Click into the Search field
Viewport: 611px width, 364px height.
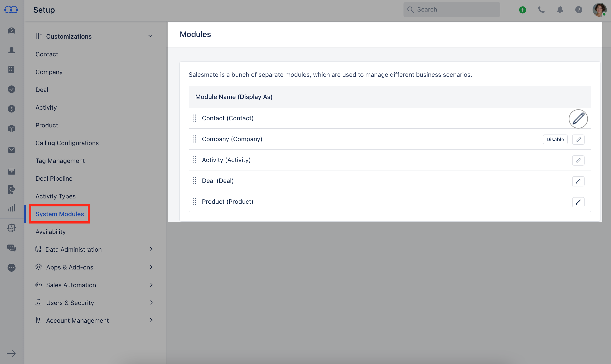coord(452,10)
